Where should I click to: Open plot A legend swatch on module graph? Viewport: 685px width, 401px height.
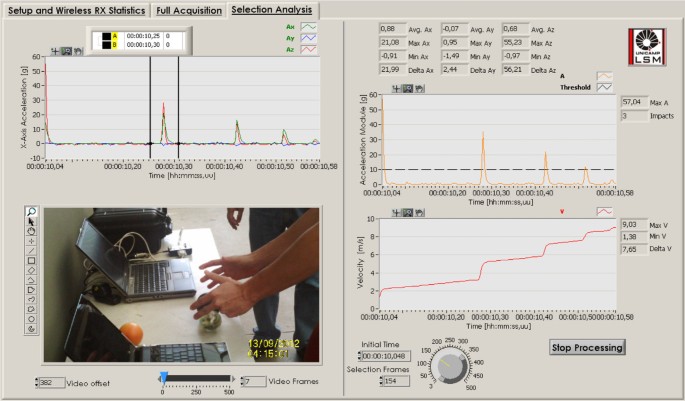click(605, 76)
